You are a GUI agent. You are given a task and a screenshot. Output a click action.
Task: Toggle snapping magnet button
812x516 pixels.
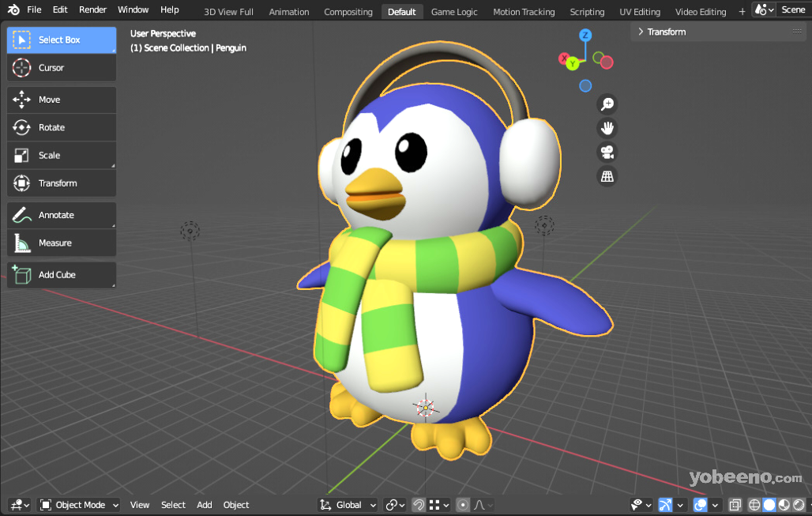419,505
